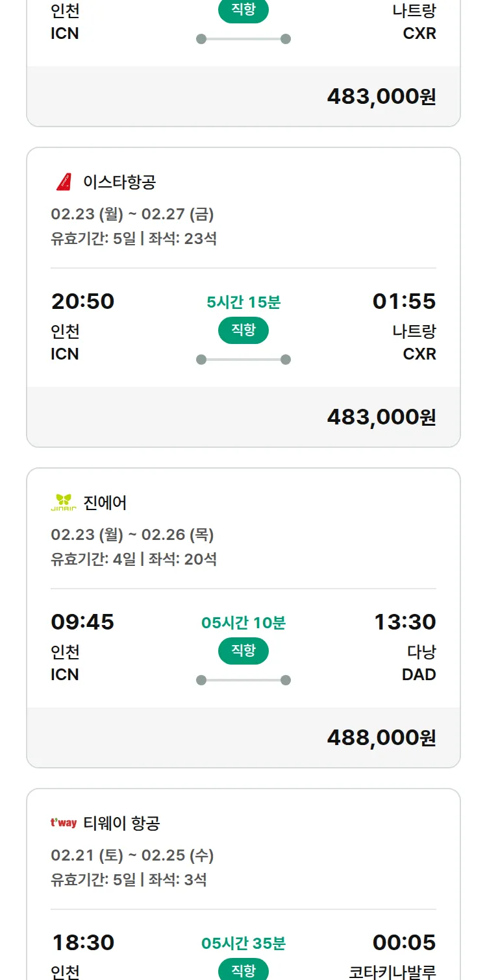Click the 13:30 arrival time at 다낭

tap(405, 622)
